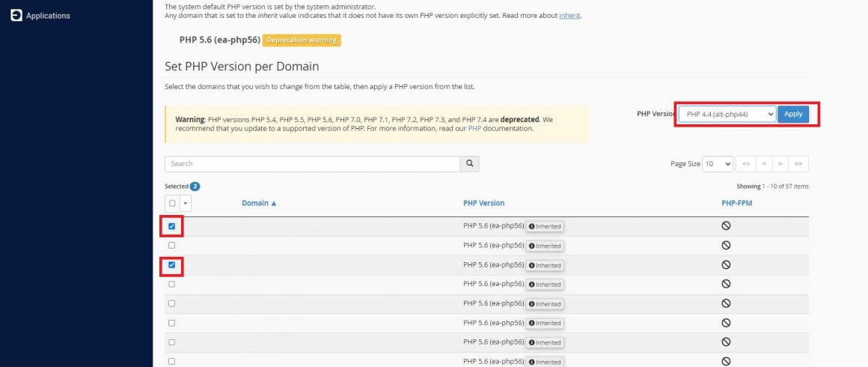Sort by the PHP Version column header
Image resolution: width=868 pixels, height=367 pixels.
pos(484,204)
